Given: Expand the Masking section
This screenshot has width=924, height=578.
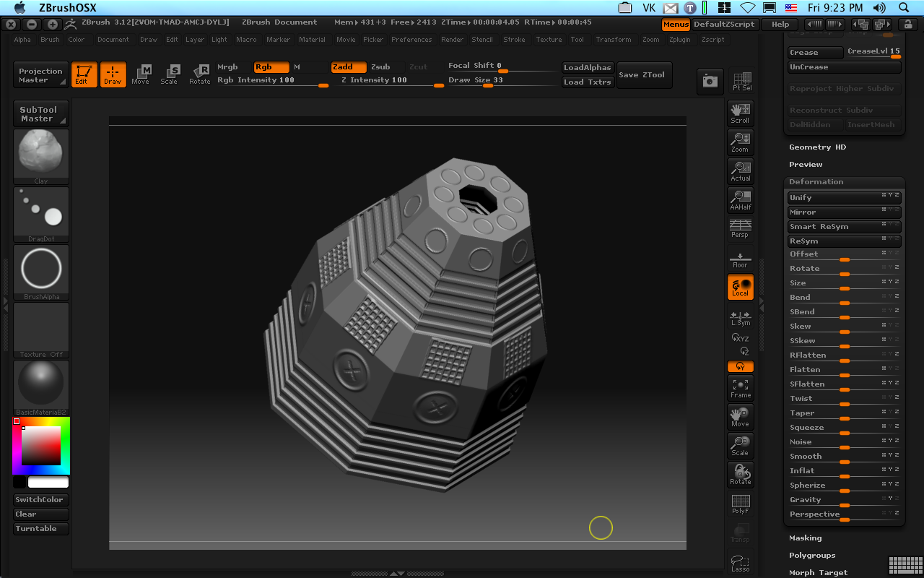Looking at the screenshot, I should coord(805,538).
